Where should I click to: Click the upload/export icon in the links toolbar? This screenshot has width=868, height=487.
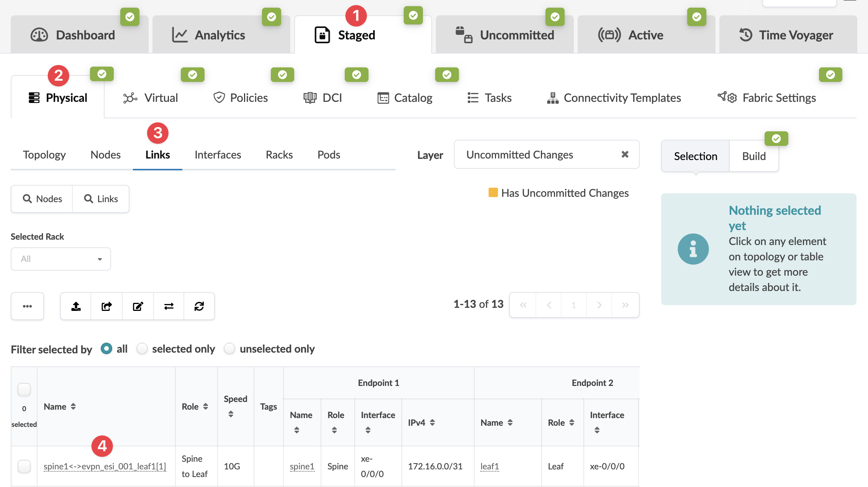point(76,306)
